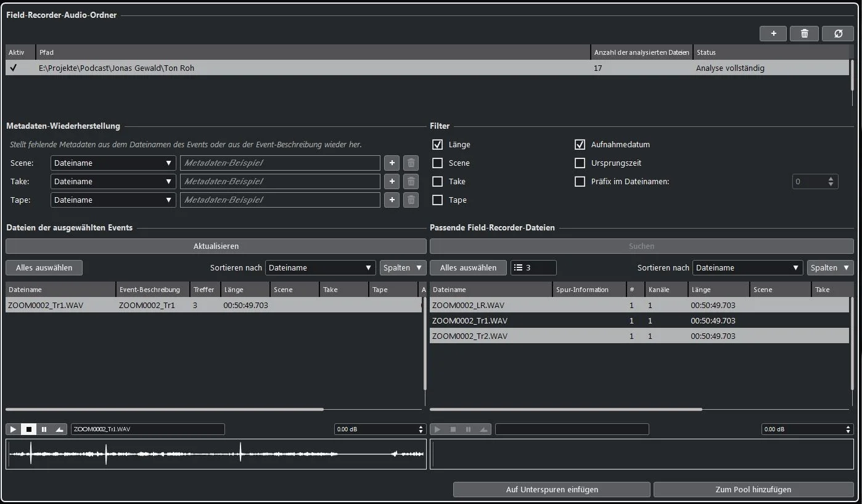Image resolution: width=862 pixels, height=504 pixels.
Task: Remove metadata rule in Scene row
Action: [x=411, y=163]
